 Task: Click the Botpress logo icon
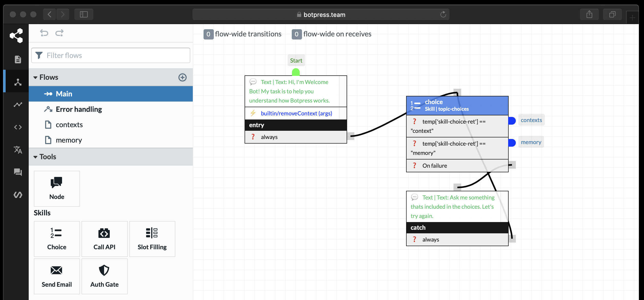(x=16, y=35)
